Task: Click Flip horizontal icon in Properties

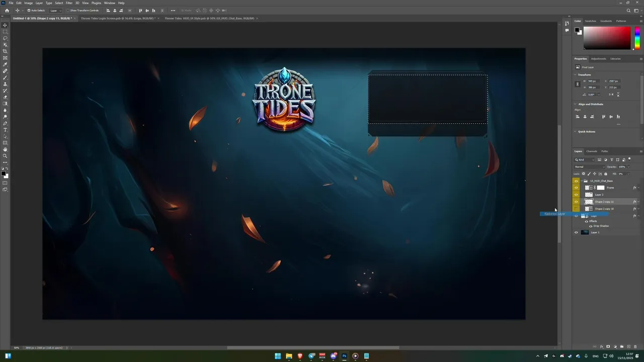Action: [611, 95]
